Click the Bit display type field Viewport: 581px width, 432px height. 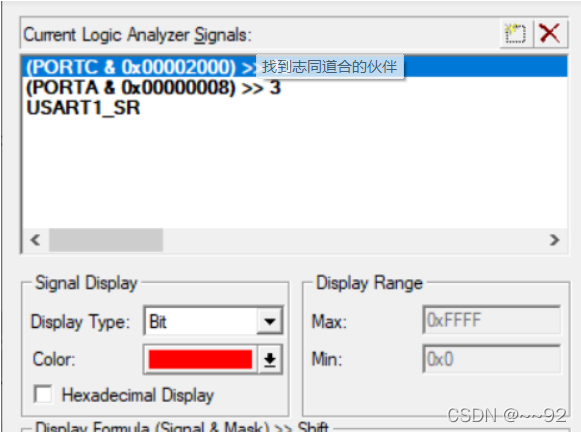pyautogui.click(x=200, y=321)
